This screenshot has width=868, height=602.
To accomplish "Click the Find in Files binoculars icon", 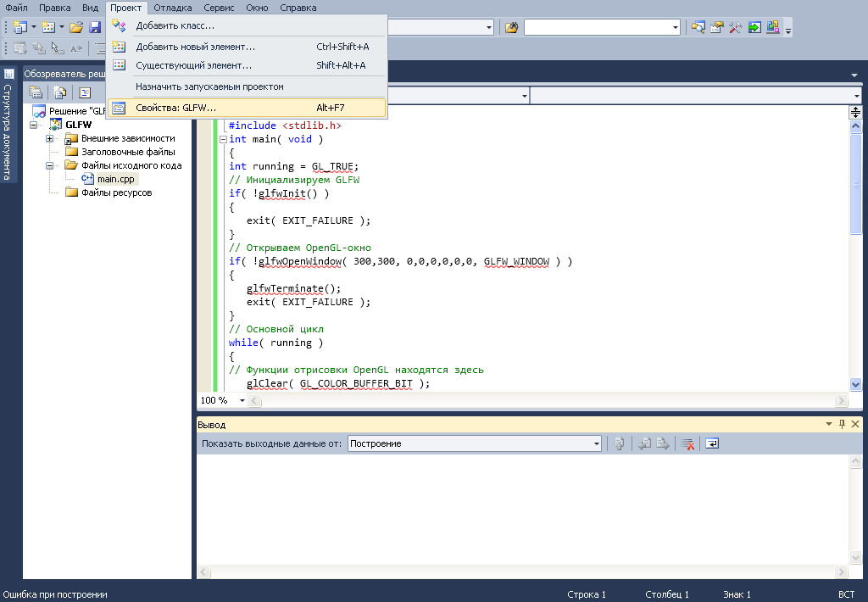I will (511, 27).
